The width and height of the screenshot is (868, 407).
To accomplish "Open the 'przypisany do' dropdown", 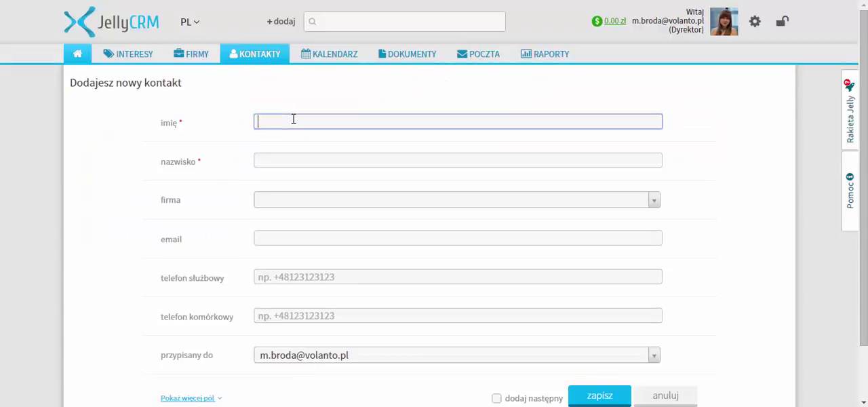I will point(654,355).
